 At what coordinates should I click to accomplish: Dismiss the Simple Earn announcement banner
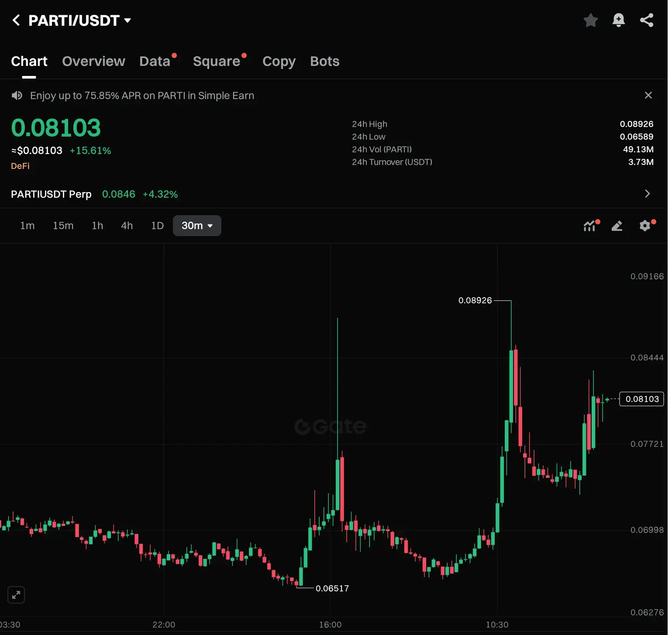click(648, 95)
